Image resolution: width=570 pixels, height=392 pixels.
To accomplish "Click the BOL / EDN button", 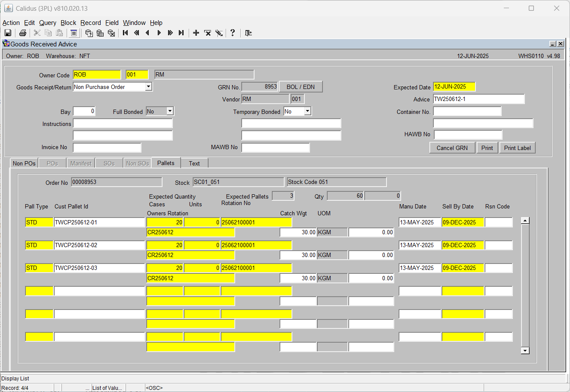I will (300, 87).
